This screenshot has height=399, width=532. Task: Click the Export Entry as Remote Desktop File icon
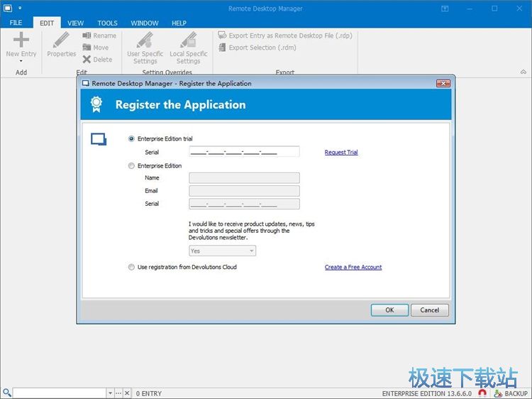(x=222, y=35)
